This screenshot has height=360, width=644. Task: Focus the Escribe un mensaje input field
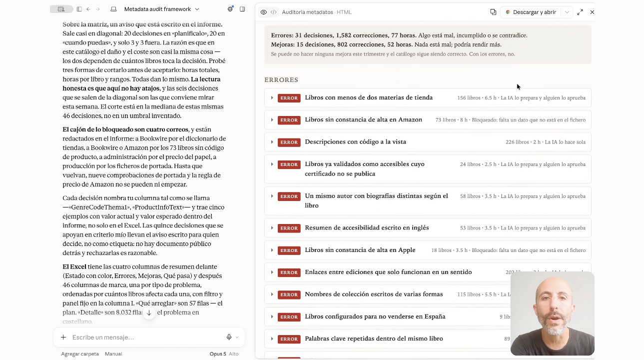(145, 337)
